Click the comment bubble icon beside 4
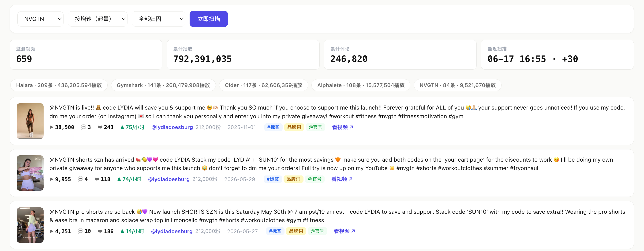The image size is (644, 251). pyautogui.click(x=80, y=179)
